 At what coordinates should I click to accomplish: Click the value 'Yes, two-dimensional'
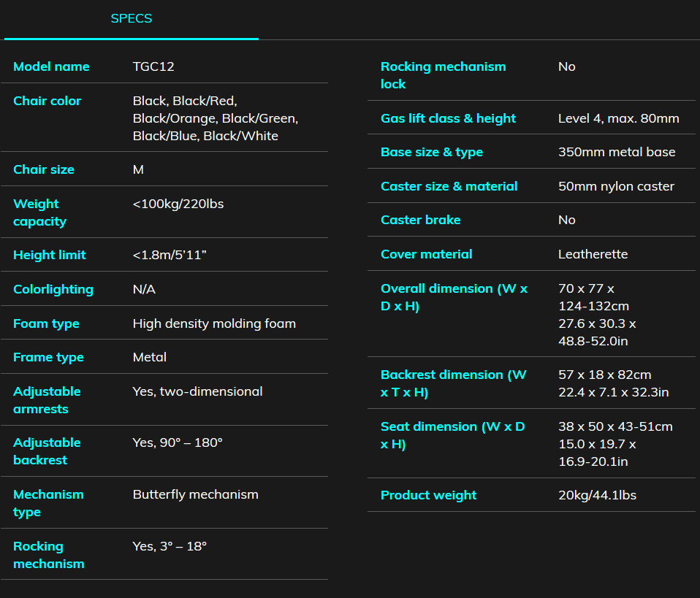tap(198, 391)
